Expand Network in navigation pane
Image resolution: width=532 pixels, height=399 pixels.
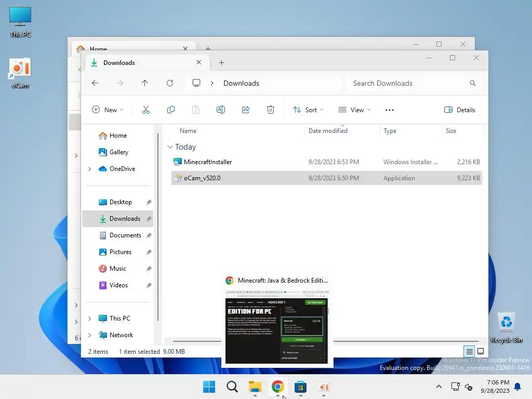coord(89,335)
